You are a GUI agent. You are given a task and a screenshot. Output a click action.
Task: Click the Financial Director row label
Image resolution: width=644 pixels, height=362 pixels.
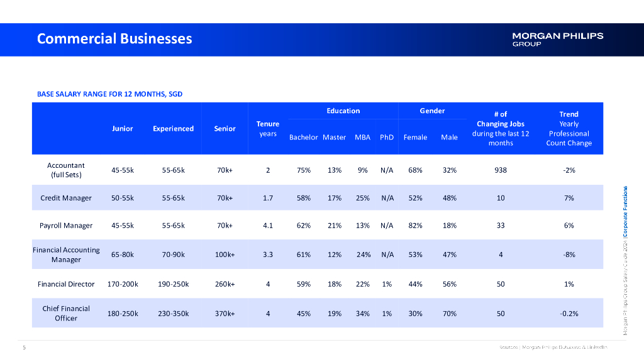pyautogui.click(x=66, y=284)
